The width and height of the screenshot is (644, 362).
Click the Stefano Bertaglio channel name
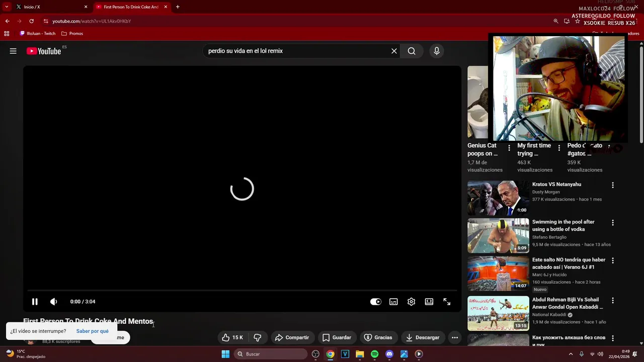tap(549, 237)
